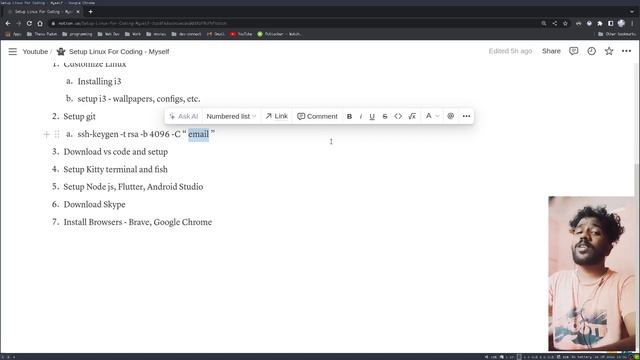
Task: Open the Apps bookmarks shortcut
Action: pos(13,34)
